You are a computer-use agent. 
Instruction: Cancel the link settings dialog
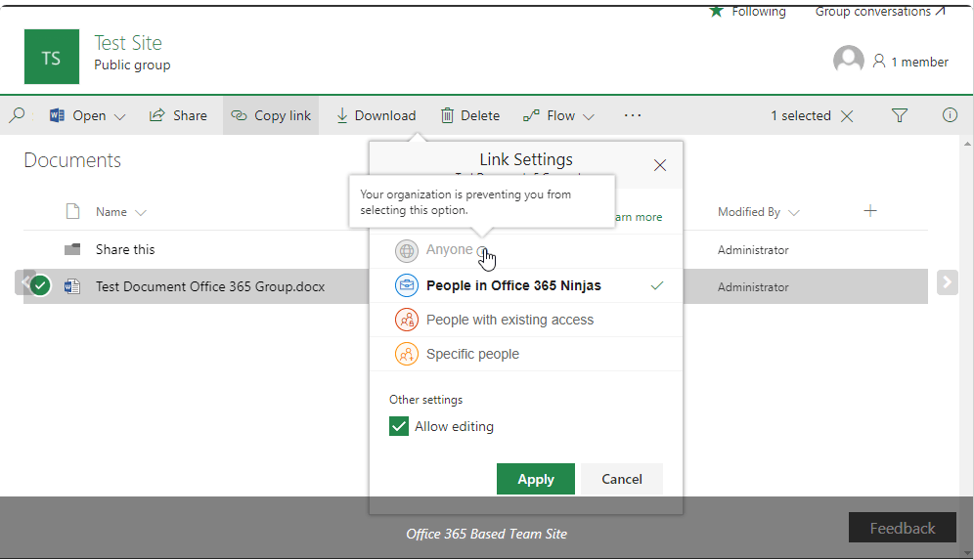coord(622,479)
